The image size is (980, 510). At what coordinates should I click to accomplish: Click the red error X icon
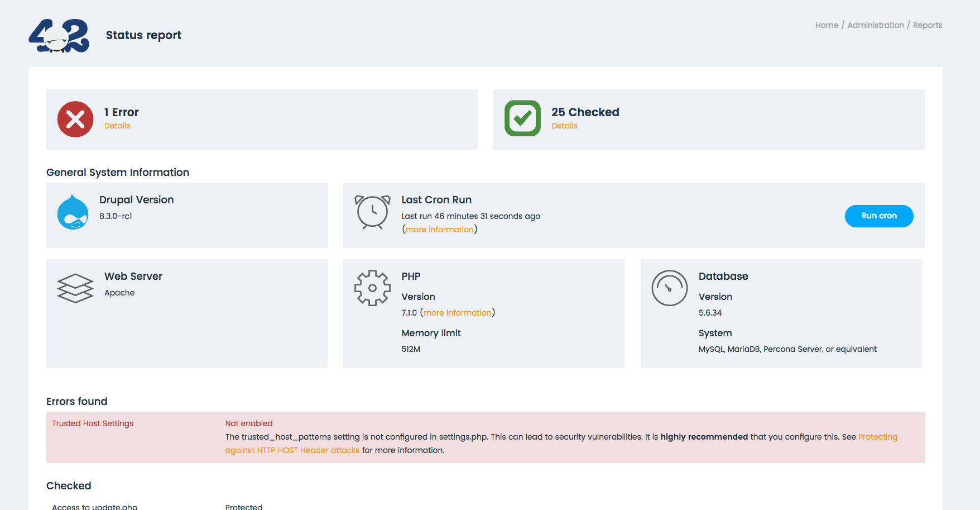[75, 118]
